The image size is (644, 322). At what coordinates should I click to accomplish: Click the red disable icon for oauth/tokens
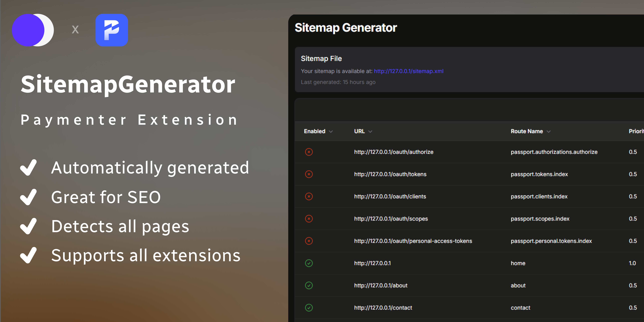(x=309, y=174)
